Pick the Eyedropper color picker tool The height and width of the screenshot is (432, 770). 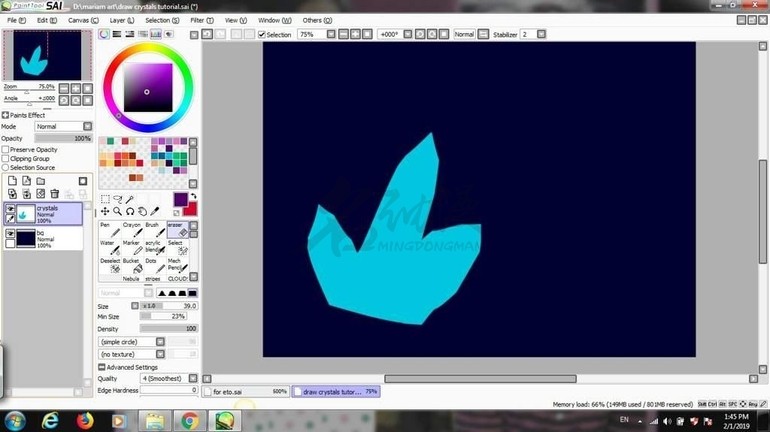[x=156, y=211]
